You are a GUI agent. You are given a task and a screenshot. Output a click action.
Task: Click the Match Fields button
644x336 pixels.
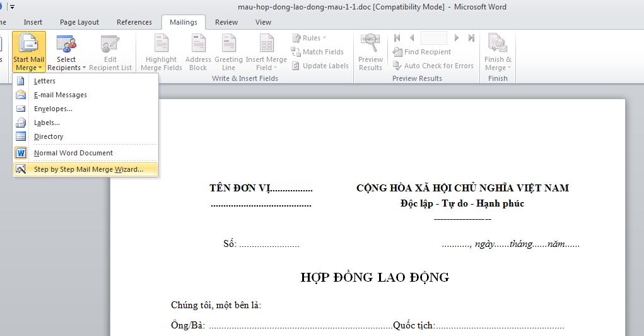(317, 52)
